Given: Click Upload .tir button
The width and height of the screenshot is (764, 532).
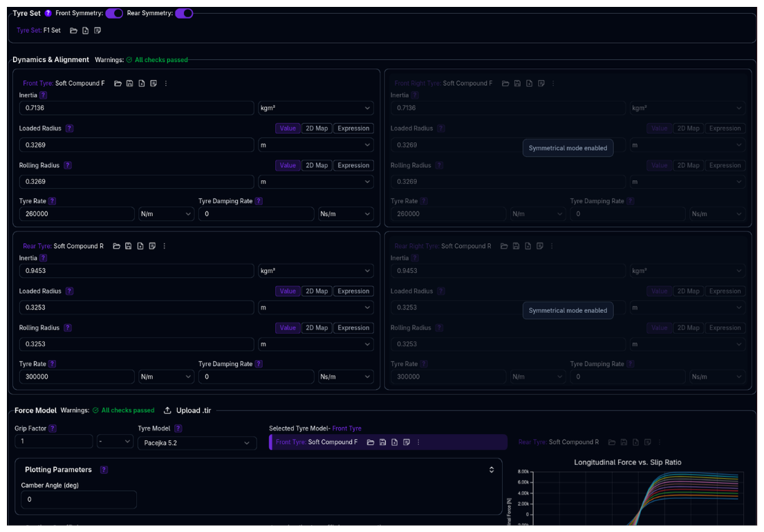Looking at the screenshot, I should click(187, 410).
